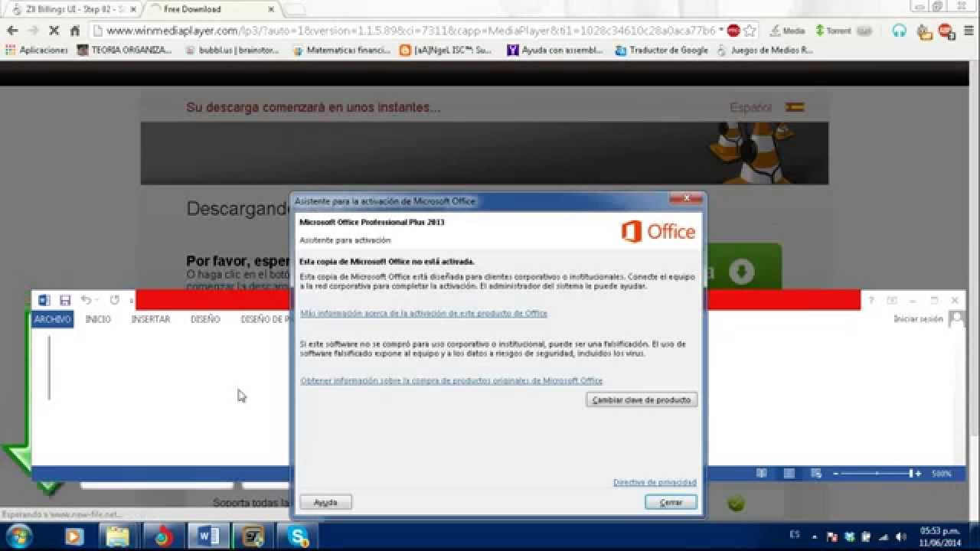The height and width of the screenshot is (551, 980).
Task: Click the headphones extension icon in Chrome
Action: tap(900, 31)
